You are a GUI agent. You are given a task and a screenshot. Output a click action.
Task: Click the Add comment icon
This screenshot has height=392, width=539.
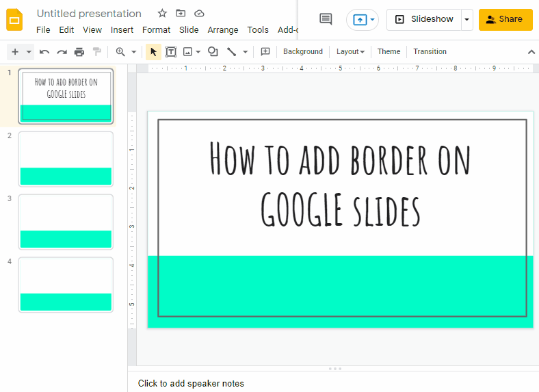(x=265, y=52)
